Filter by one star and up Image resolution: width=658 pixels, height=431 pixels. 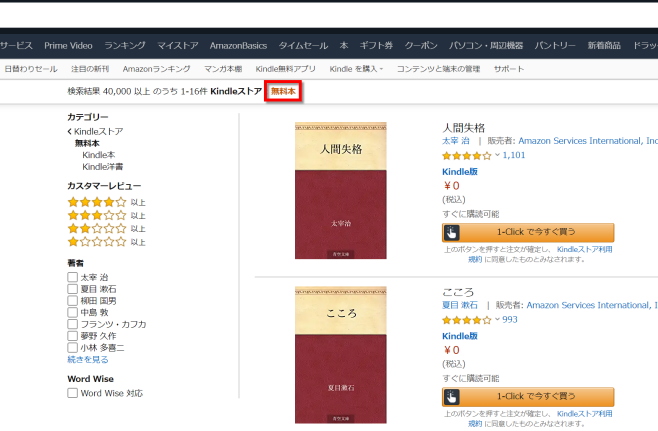pos(106,242)
